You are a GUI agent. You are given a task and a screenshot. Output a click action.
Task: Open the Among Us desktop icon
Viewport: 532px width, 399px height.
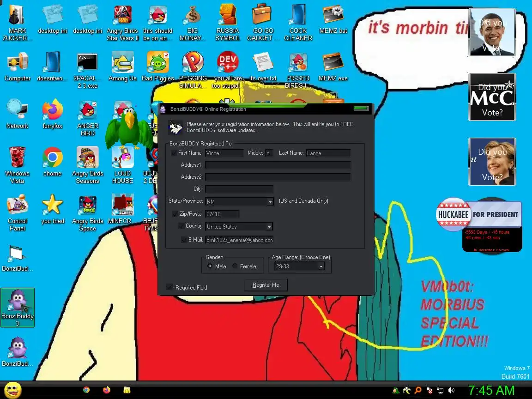(x=122, y=67)
